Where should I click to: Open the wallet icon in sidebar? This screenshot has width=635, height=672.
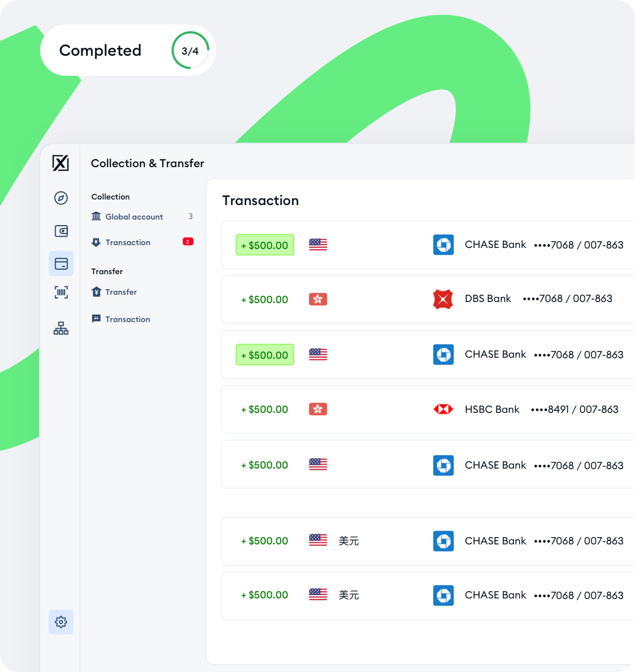point(61,231)
